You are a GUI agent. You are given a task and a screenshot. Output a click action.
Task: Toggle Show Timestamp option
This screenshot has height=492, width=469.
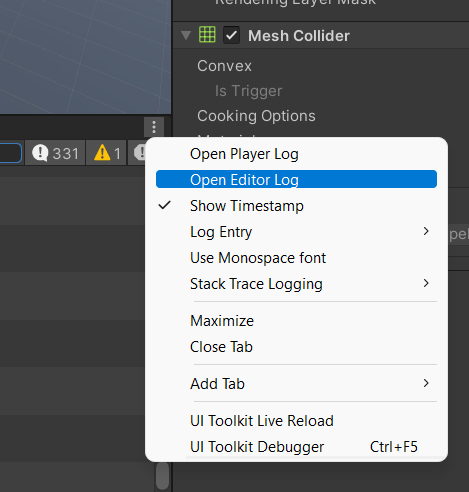tap(296, 205)
